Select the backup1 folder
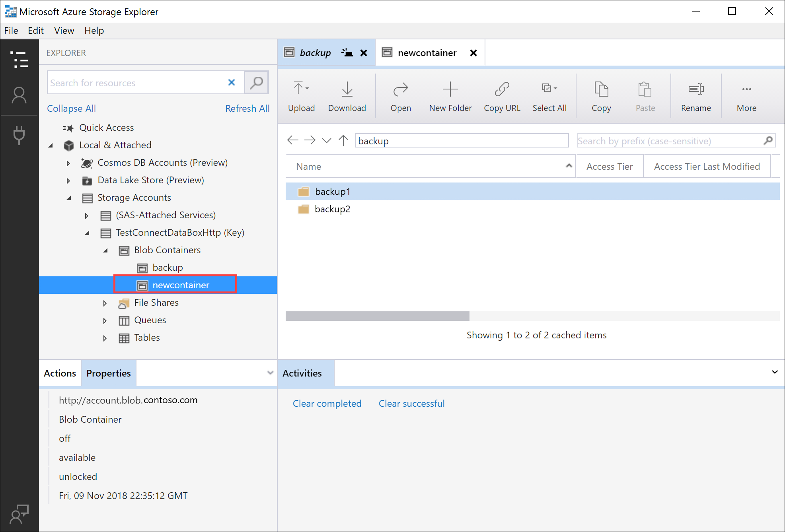The image size is (785, 532). coord(332,190)
